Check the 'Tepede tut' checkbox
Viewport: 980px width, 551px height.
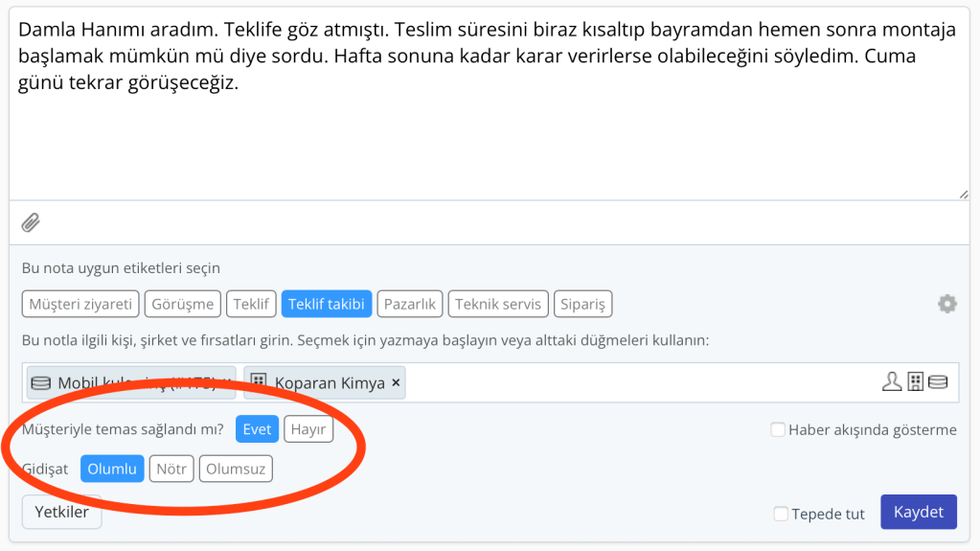[781, 515]
